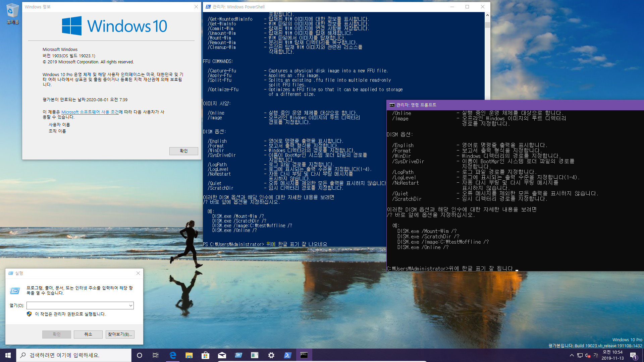The height and width of the screenshot is (362, 644).
Task: Open Settings gear icon on the taskbar
Action: pyautogui.click(x=271, y=355)
